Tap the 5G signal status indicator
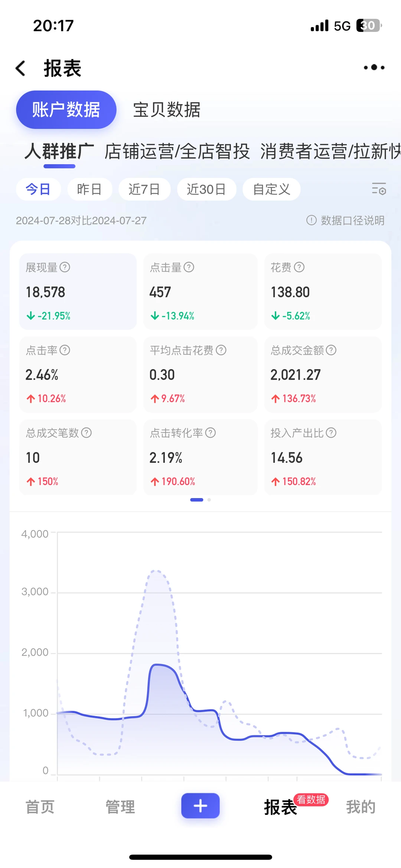This screenshot has width=401, height=868. tap(342, 26)
